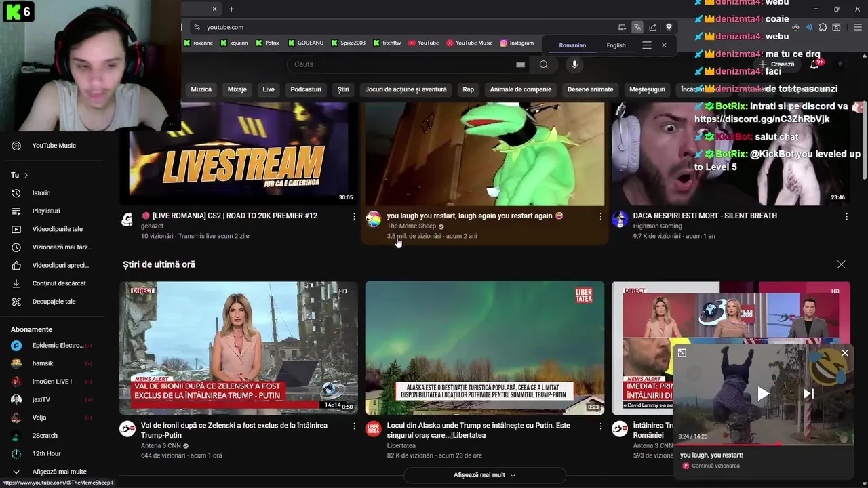
Task: Open YouTube Music in sidebar
Action: coord(54,146)
